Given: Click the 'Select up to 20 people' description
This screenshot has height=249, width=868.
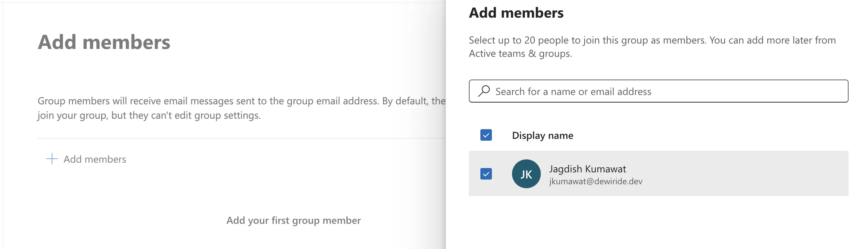Looking at the screenshot, I should coord(652,47).
